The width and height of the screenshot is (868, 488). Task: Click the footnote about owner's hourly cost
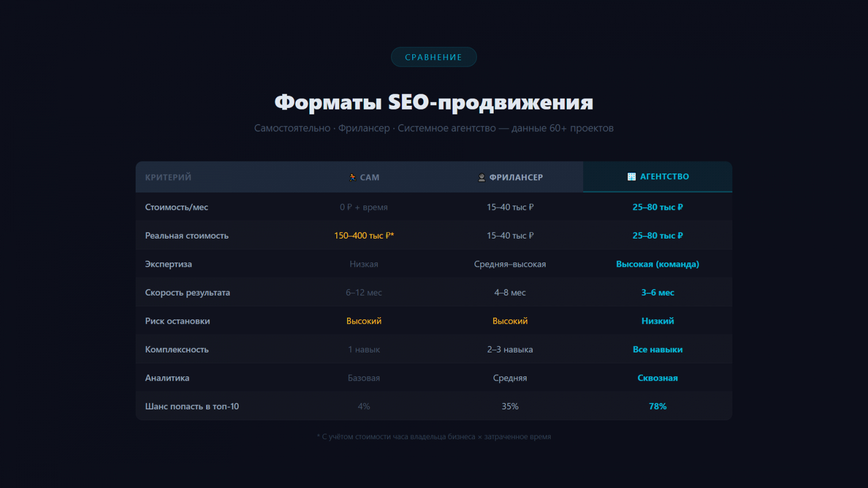434,437
